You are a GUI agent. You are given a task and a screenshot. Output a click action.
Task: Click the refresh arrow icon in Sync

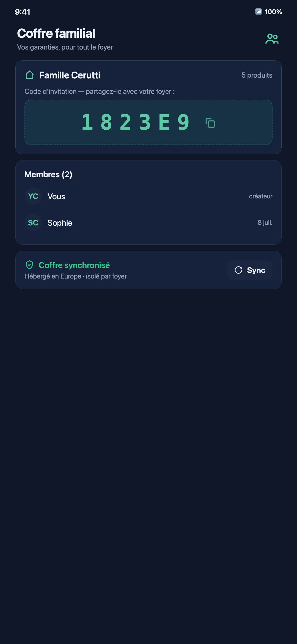(238, 270)
